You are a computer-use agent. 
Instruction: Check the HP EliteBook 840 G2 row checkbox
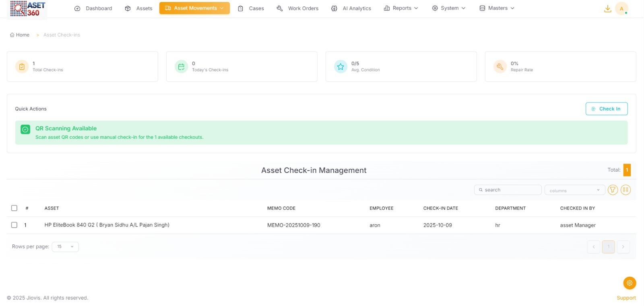pyautogui.click(x=14, y=225)
